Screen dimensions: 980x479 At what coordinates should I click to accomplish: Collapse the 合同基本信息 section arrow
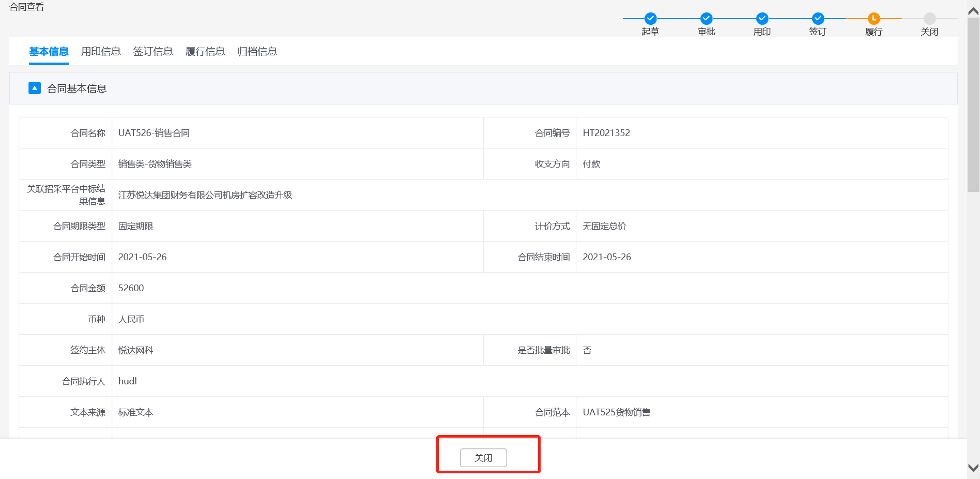35,88
